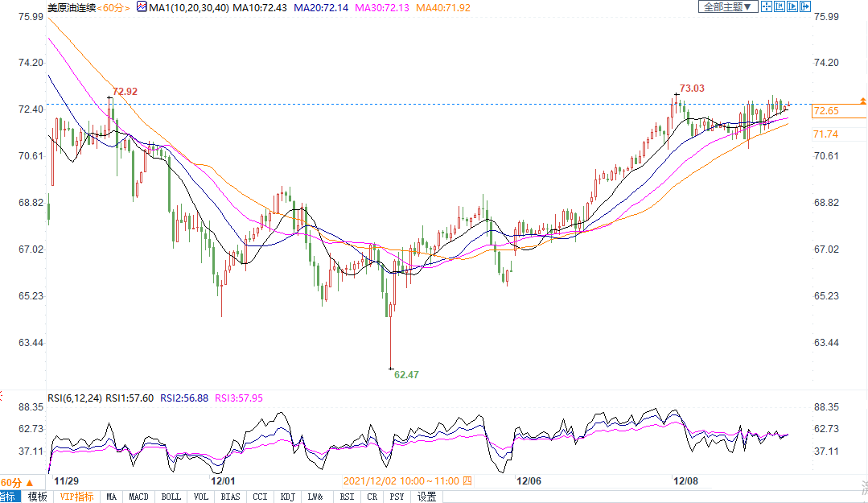Switch to the KDJ indicator

click(287, 497)
